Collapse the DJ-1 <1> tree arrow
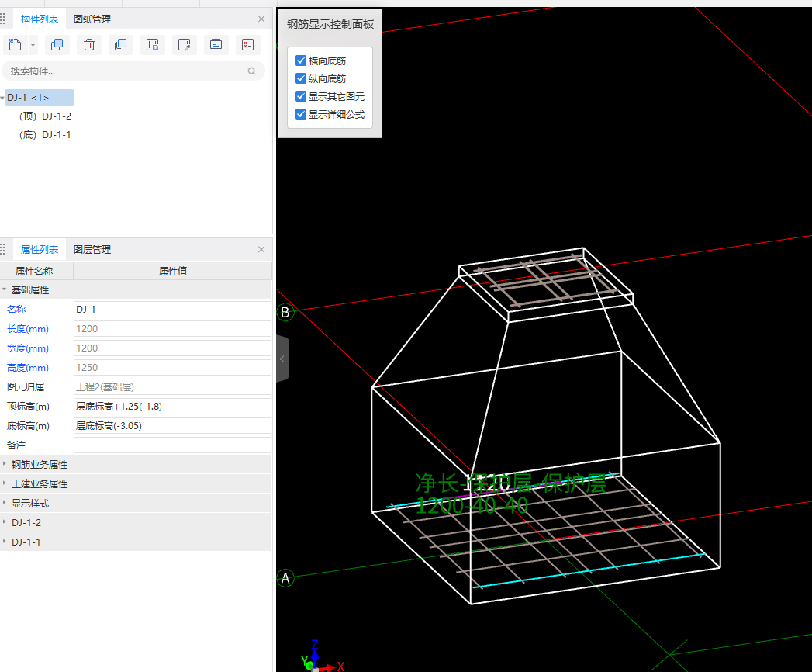The width and height of the screenshot is (812, 672). 2,98
